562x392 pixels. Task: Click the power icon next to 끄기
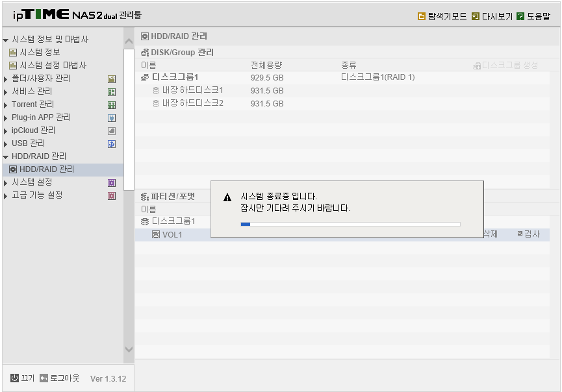(x=14, y=378)
